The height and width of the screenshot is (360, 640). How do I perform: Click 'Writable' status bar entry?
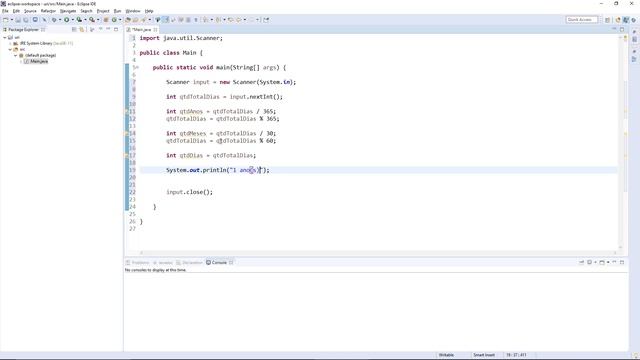point(446,355)
